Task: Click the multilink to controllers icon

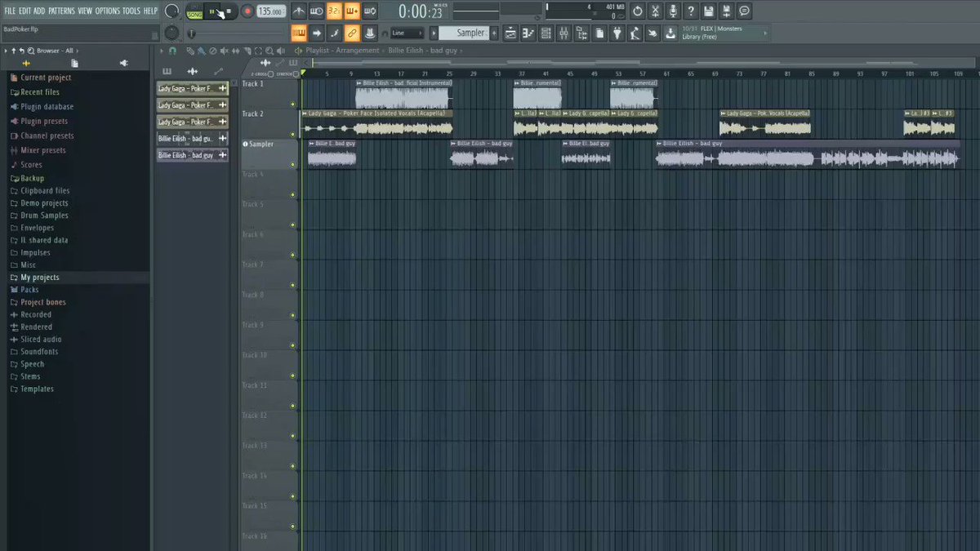Action: coord(352,33)
